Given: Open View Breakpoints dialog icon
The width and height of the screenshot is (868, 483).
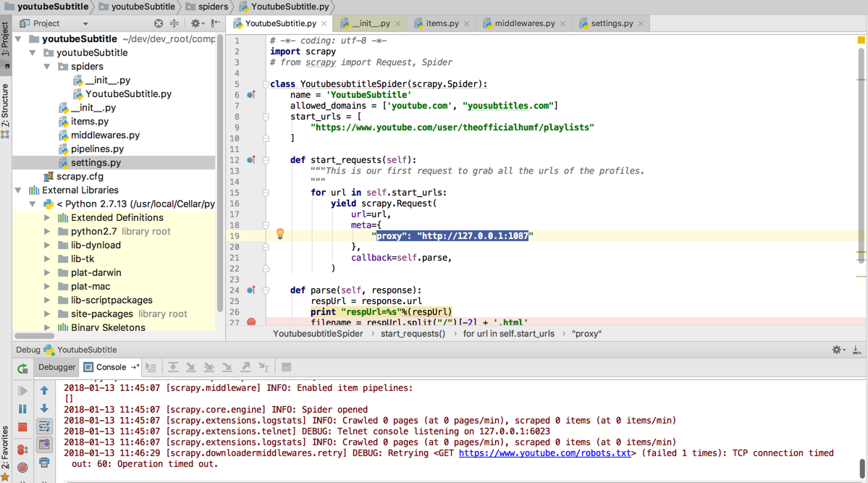Looking at the screenshot, I should pos(22,450).
